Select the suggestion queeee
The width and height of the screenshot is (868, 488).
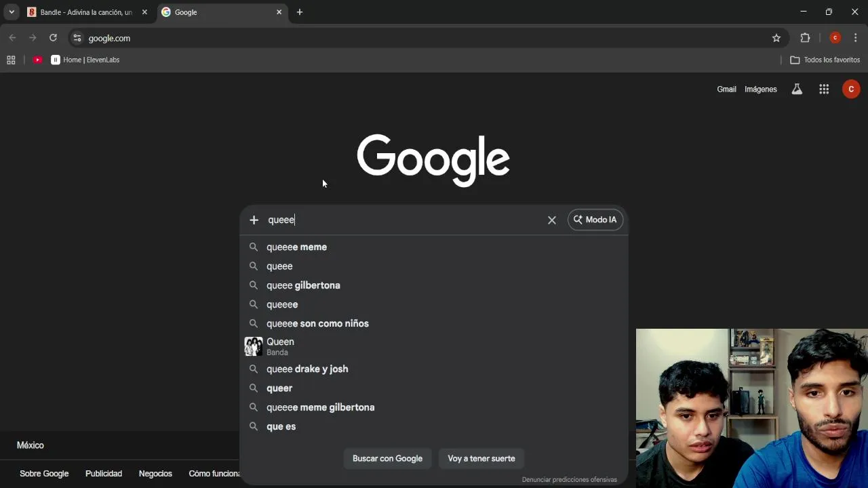tap(434, 304)
